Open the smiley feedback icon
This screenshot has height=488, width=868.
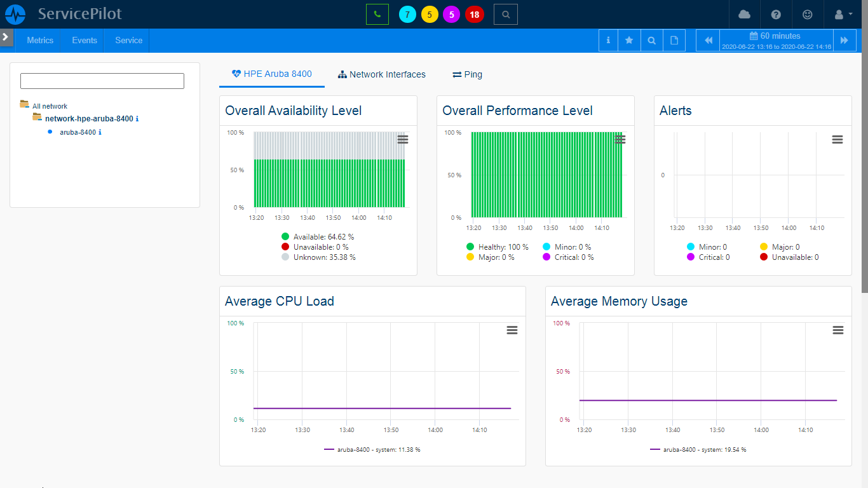click(x=808, y=14)
